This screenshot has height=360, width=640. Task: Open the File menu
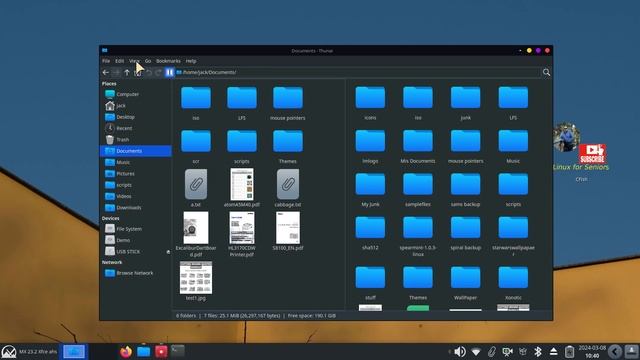tap(106, 61)
